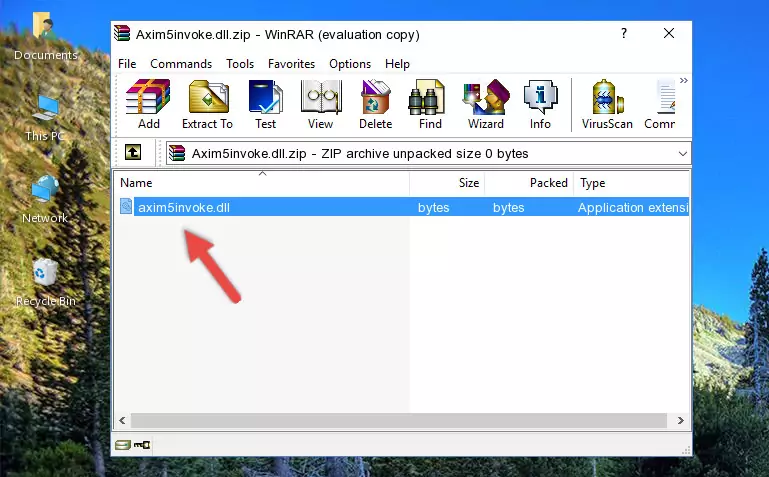Click the Application extension type cell
This screenshot has width=769, height=477.
(633, 208)
